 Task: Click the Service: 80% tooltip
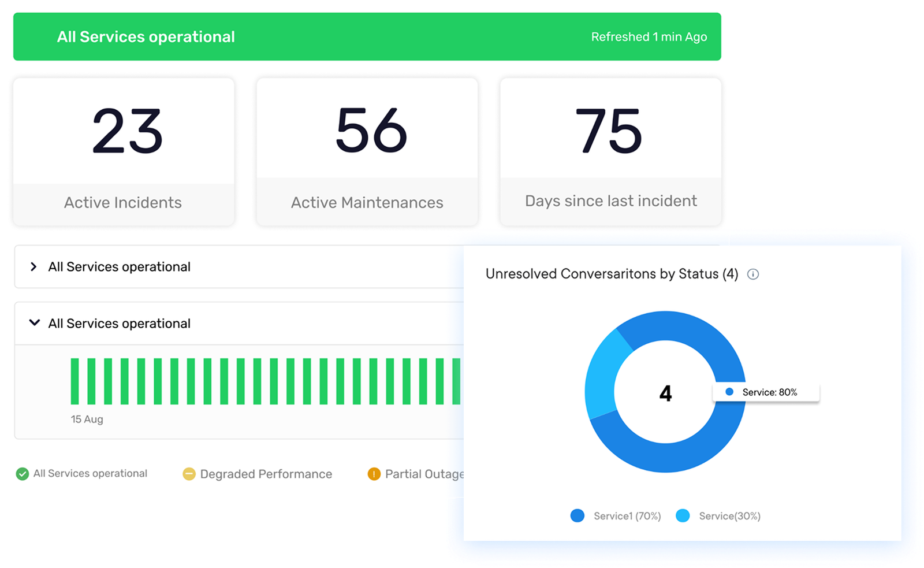(766, 392)
